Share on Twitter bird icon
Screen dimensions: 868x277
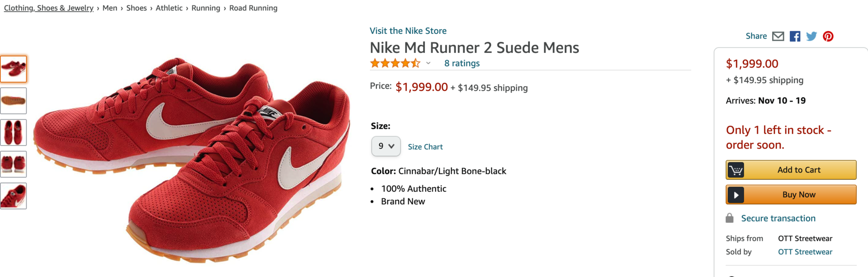811,36
